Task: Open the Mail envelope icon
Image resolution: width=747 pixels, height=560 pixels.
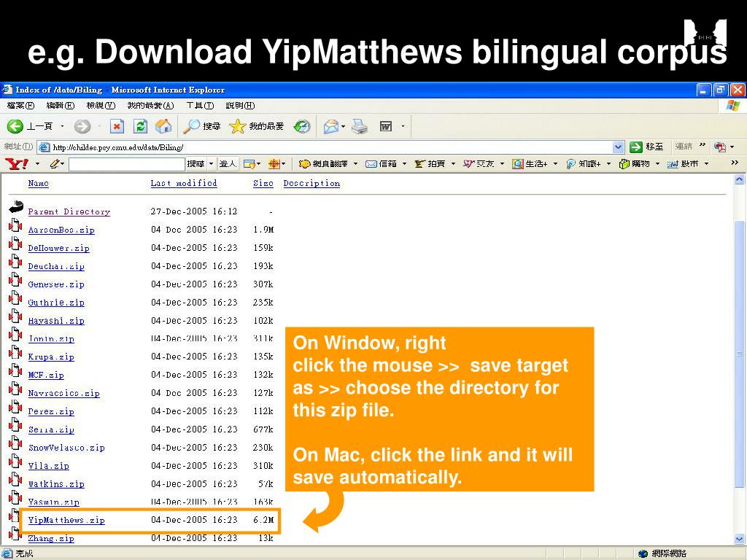Action: tap(331, 126)
